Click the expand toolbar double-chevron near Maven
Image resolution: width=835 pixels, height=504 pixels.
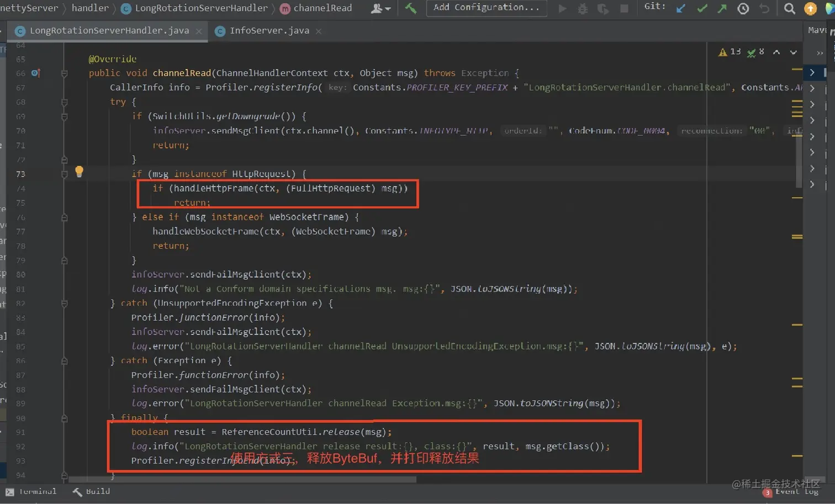(820, 53)
